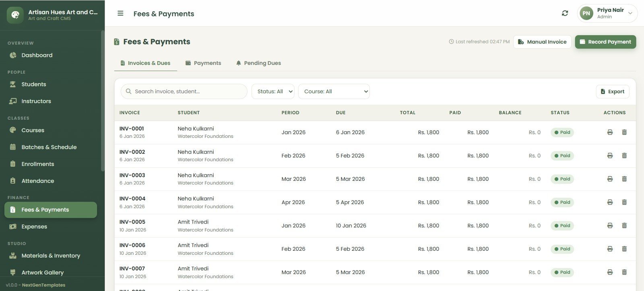Go to Instructors in sidebar
Screen dimensions: 644x291
pos(51,101)
